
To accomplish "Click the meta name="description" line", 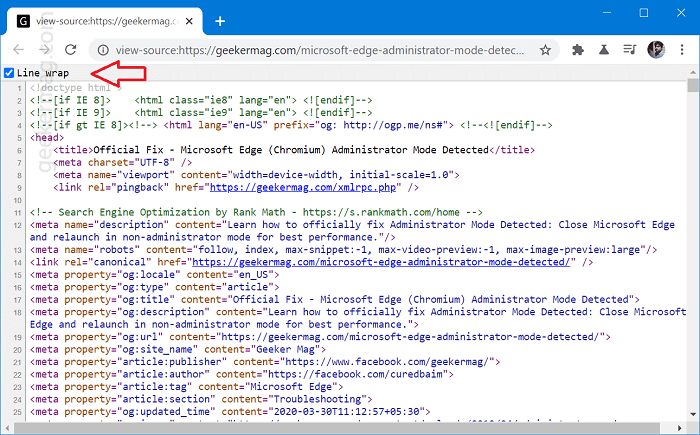I will click(352, 231).
